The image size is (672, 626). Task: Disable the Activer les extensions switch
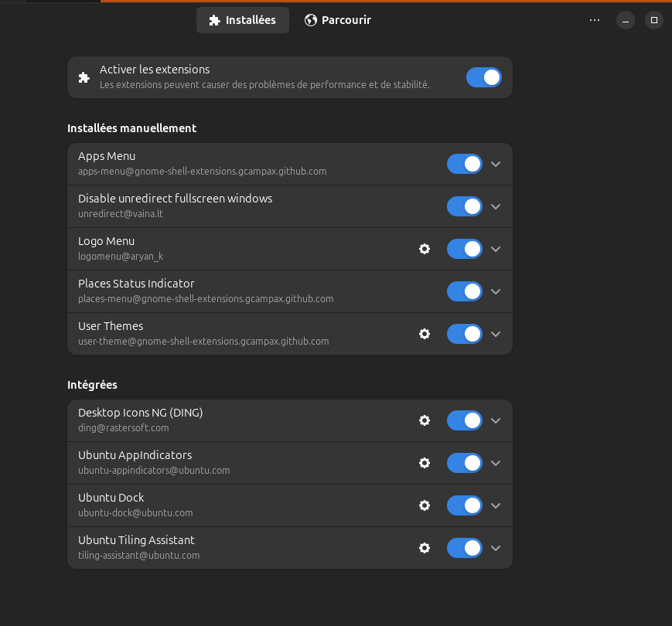pos(484,77)
